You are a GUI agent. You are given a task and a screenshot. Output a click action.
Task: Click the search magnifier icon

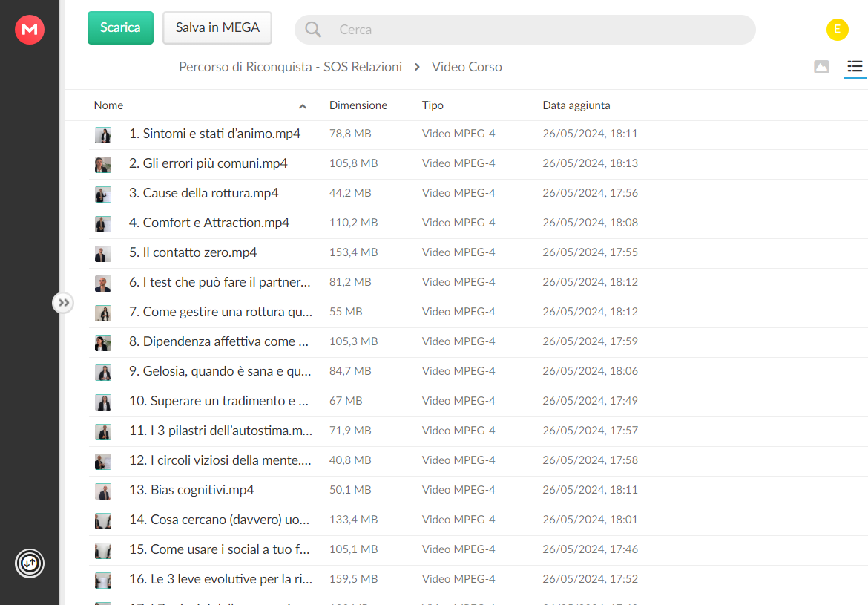[313, 30]
